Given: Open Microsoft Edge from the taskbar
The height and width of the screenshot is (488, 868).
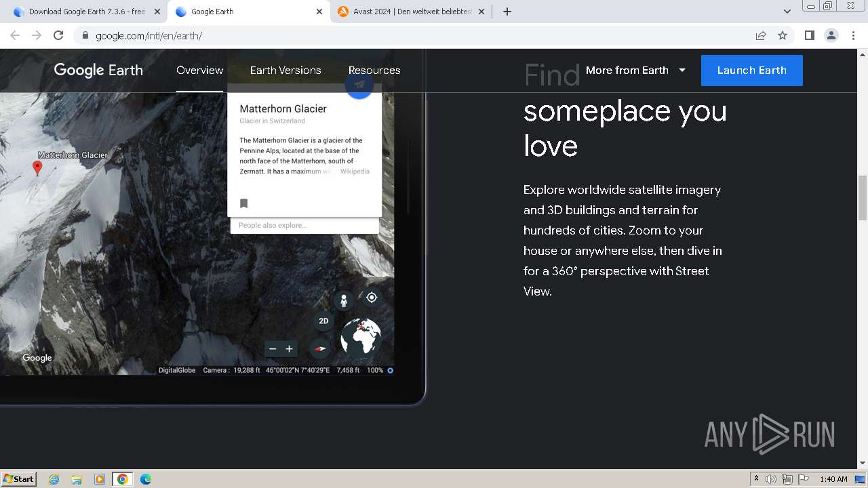Looking at the screenshot, I should [146, 479].
